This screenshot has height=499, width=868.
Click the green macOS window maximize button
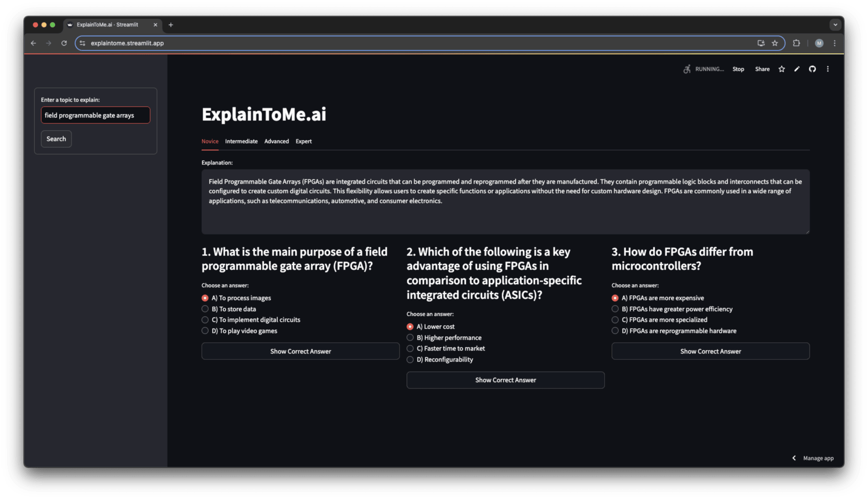pos(53,25)
